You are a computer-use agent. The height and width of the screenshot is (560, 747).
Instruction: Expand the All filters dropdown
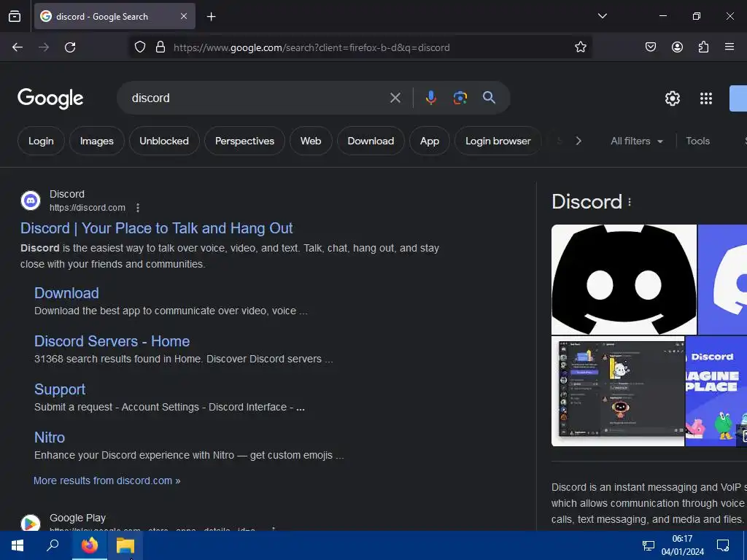coord(636,141)
